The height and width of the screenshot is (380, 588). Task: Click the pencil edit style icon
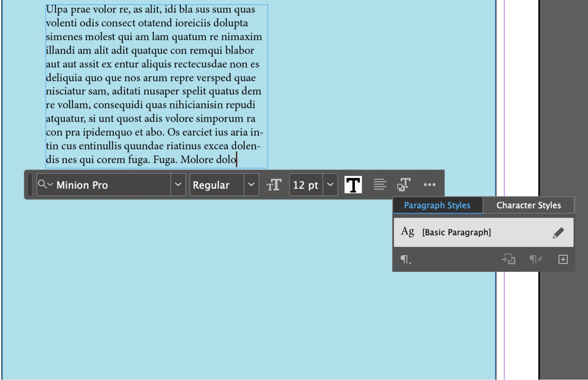558,233
